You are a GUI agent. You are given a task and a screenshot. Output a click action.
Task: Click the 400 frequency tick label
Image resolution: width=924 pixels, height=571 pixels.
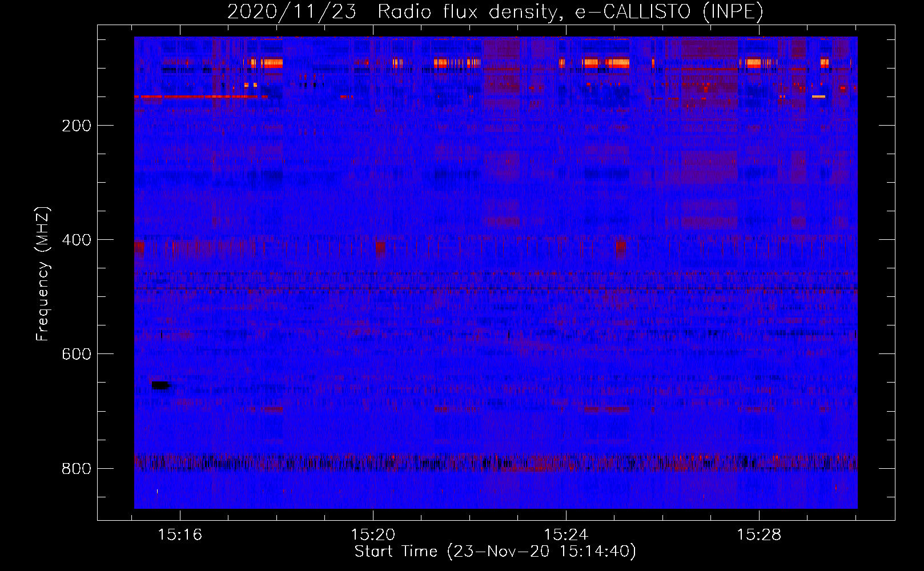pos(77,240)
